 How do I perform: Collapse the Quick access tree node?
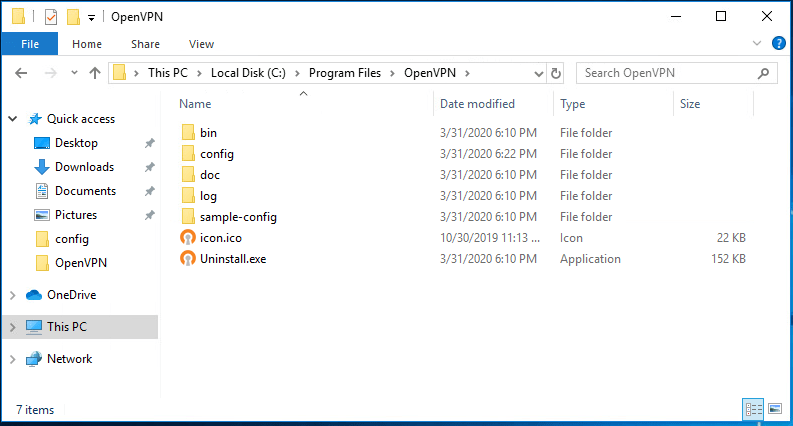[x=13, y=119]
